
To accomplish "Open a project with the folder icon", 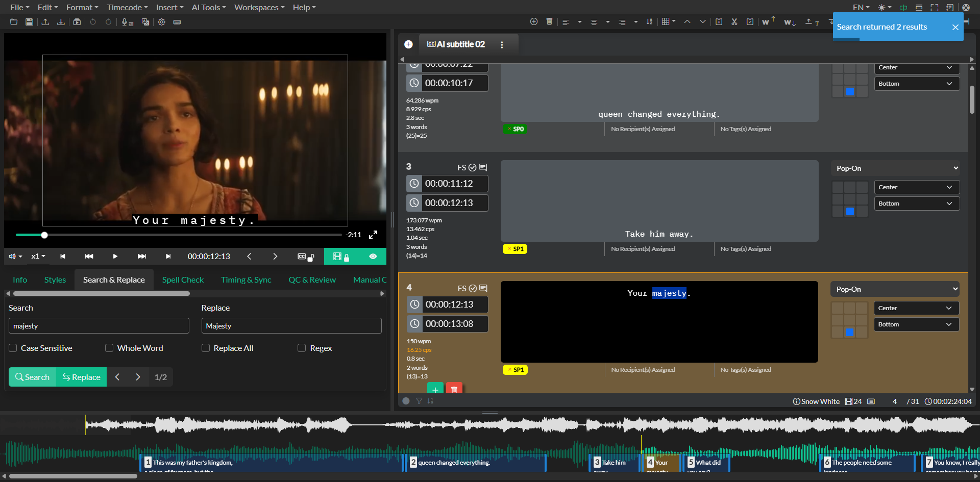I will click(x=14, y=22).
